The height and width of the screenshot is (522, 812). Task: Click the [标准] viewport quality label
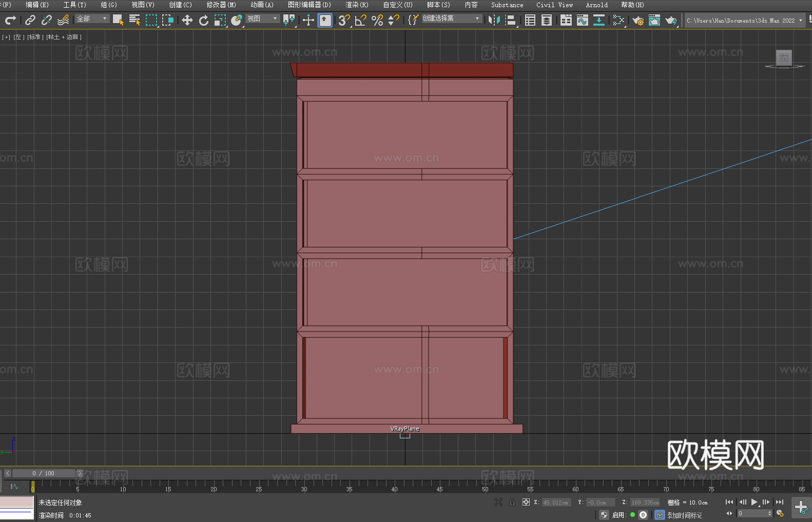click(35, 37)
